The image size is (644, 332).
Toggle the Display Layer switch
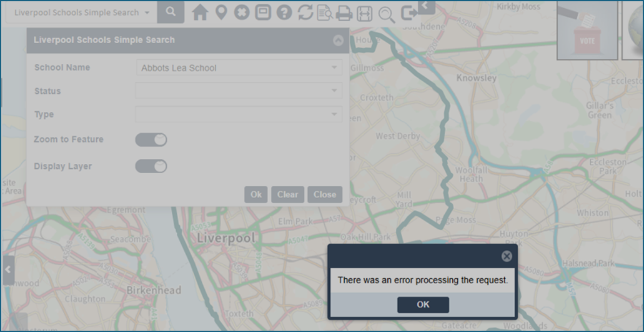151,166
